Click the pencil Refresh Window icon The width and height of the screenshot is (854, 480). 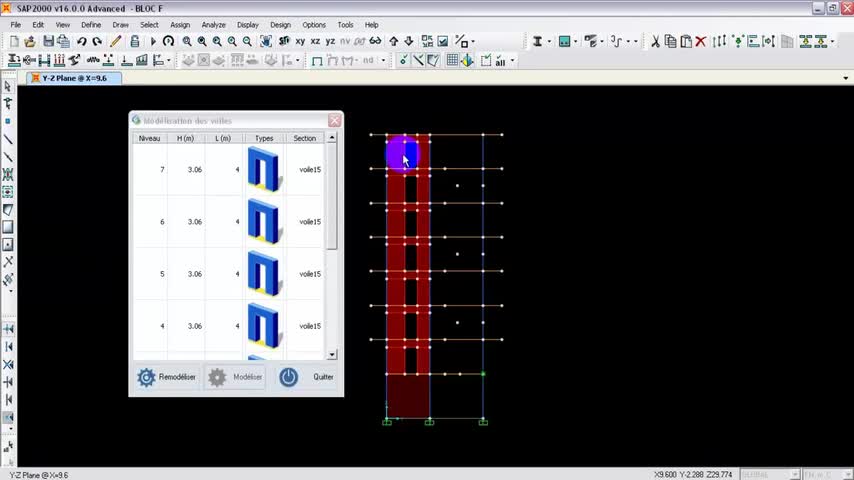coord(115,41)
